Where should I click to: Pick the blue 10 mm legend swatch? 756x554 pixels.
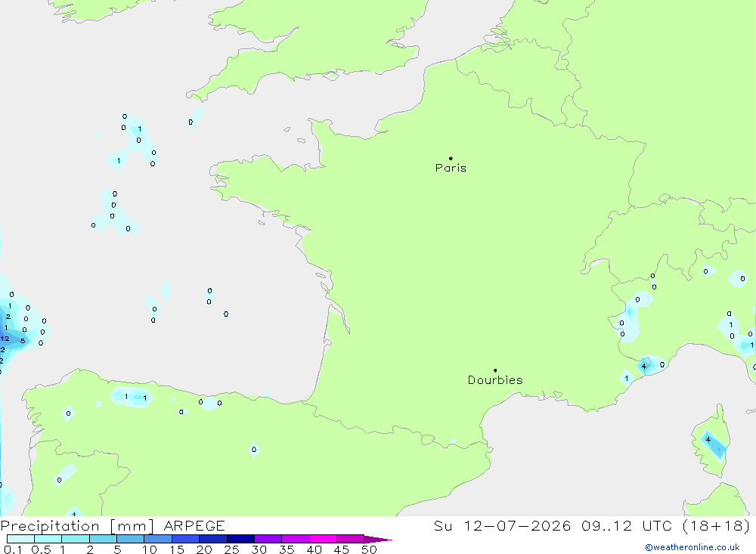pyautogui.click(x=158, y=539)
